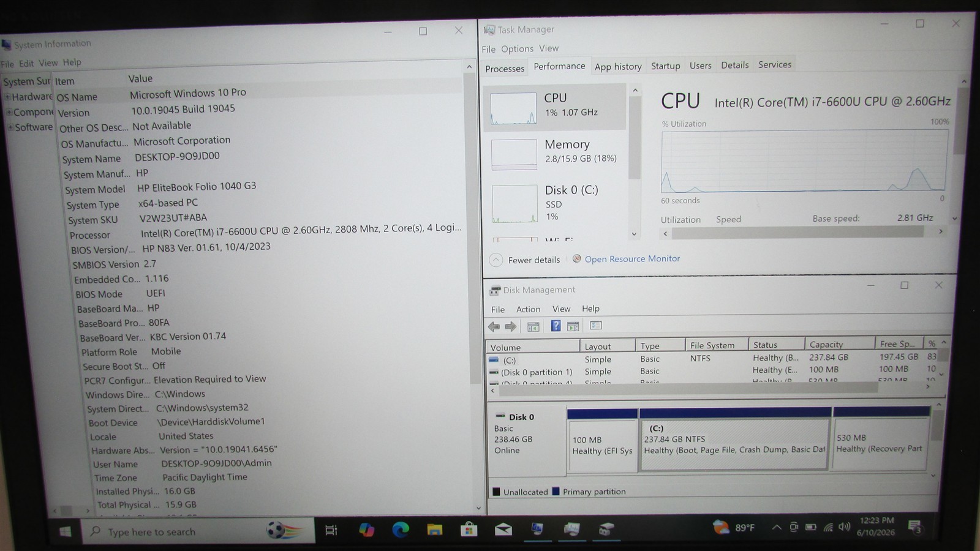Click the Volume column header in Disk Management
The height and width of the screenshot is (551, 980).
(533, 347)
